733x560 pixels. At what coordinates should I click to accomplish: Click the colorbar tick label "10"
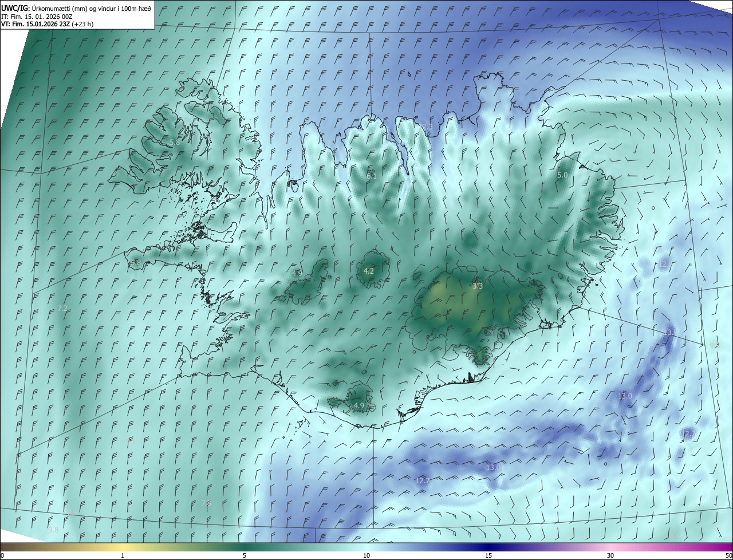(x=366, y=555)
